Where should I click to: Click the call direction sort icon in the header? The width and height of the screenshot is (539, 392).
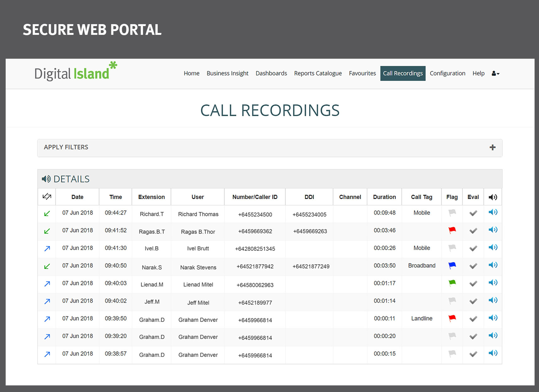[x=46, y=197]
